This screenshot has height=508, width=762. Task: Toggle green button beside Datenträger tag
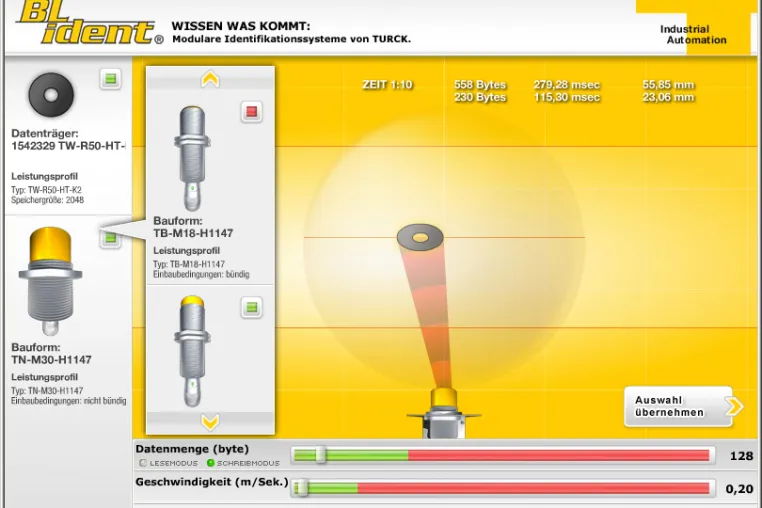111,79
